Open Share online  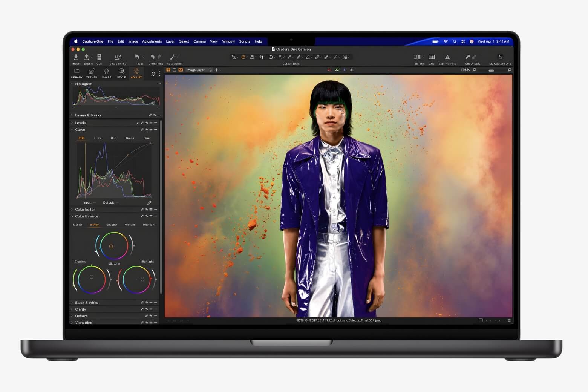118,57
